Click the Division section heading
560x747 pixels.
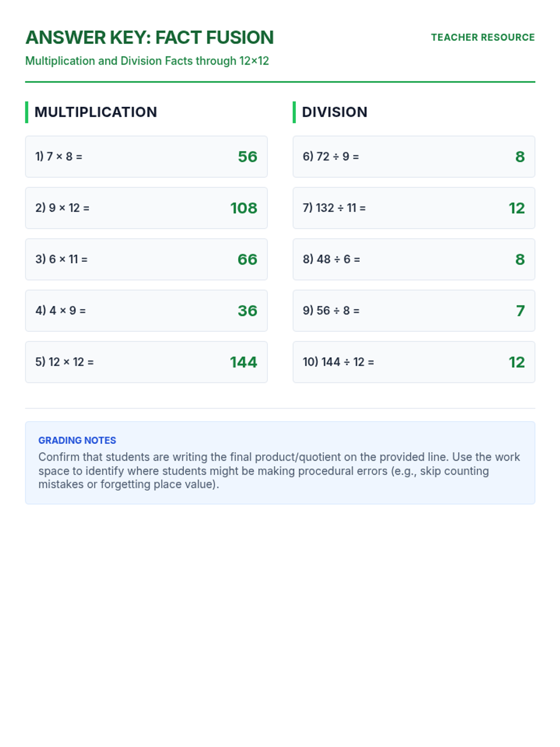(x=335, y=112)
